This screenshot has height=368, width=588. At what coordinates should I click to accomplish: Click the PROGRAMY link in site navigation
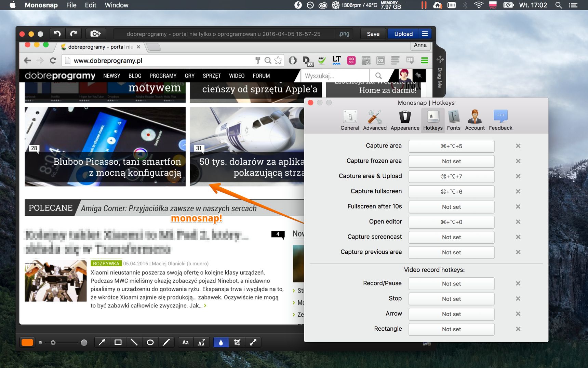(x=163, y=76)
